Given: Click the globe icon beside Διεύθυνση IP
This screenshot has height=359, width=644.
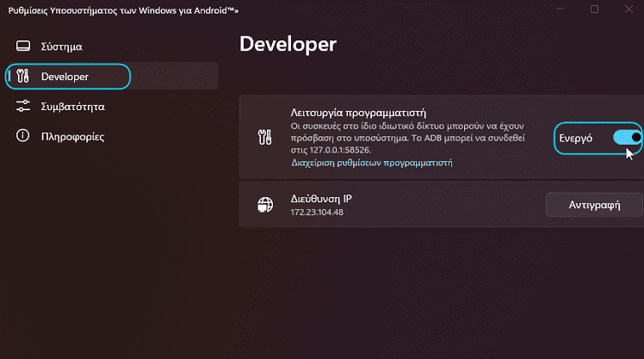Looking at the screenshot, I should tap(265, 204).
